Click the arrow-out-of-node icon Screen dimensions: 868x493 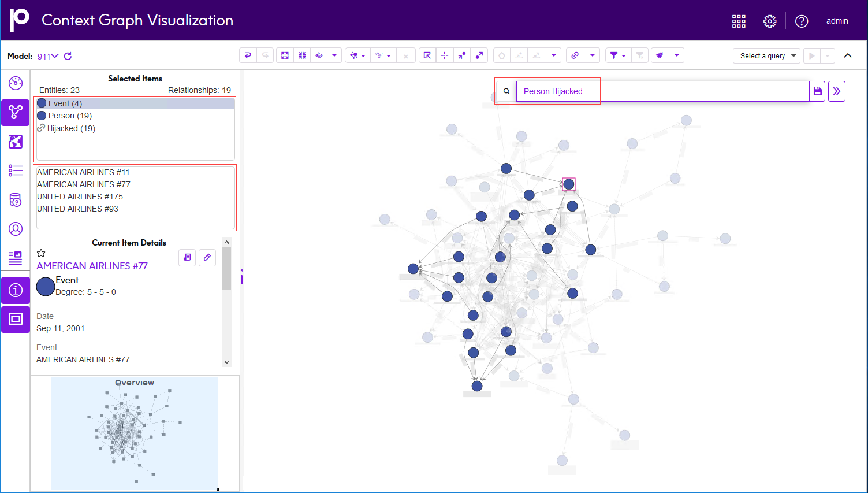pos(479,55)
